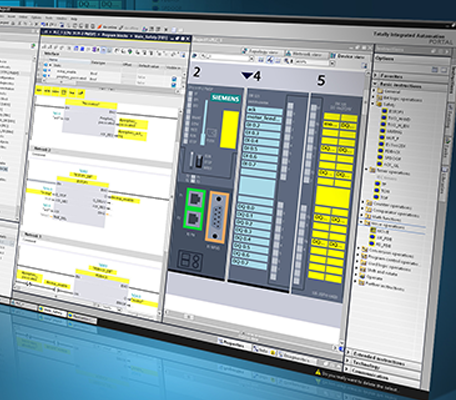The image size is (456, 400).
Task: Click the Siemens logo on the CPU
Action: [225, 98]
